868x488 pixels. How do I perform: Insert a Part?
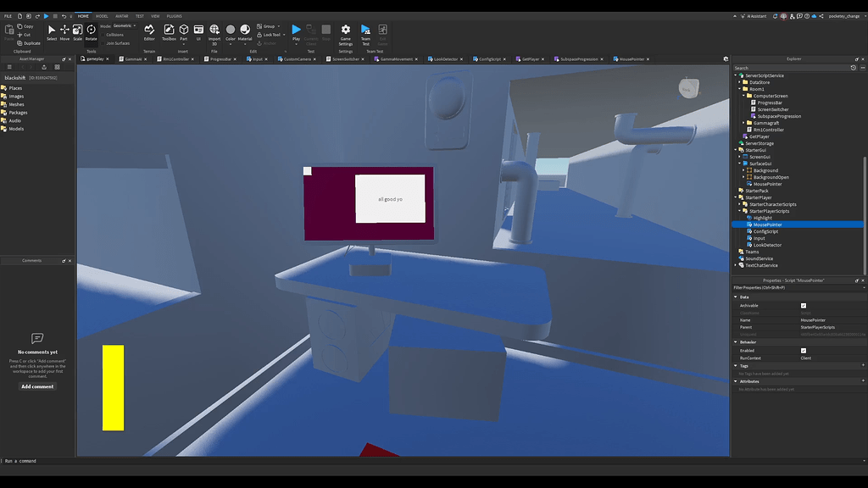pyautogui.click(x=184, y=32)
